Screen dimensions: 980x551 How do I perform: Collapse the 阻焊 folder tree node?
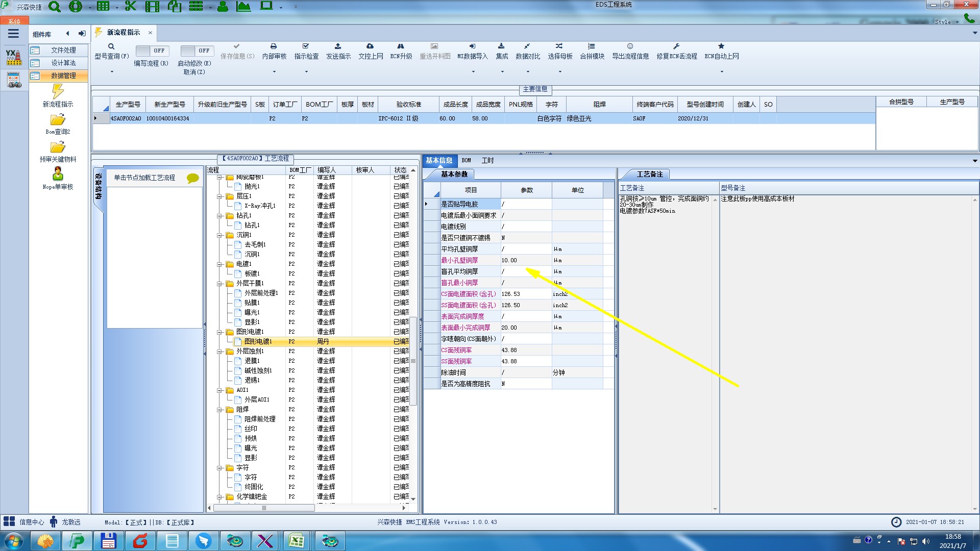219,410
